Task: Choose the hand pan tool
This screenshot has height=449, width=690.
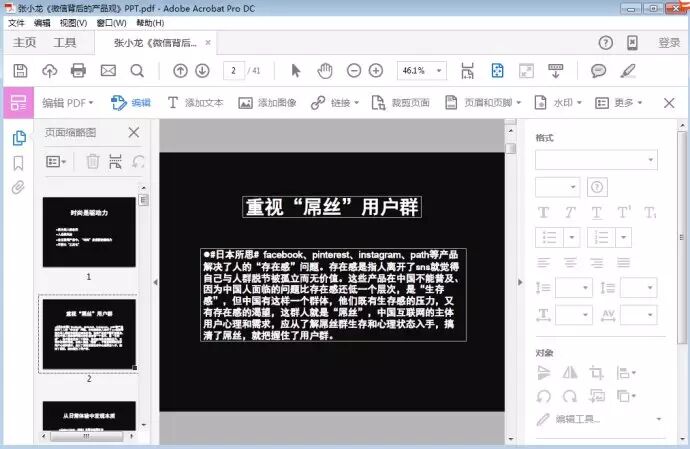Action: (325, 70)
